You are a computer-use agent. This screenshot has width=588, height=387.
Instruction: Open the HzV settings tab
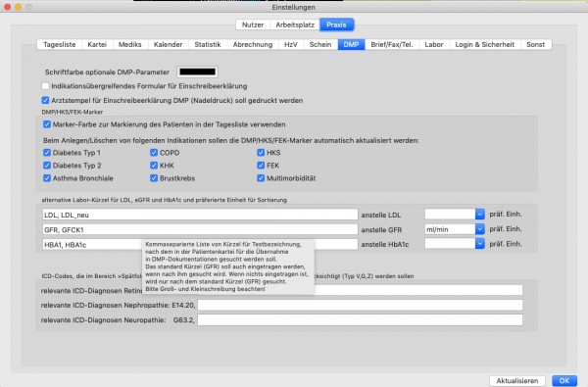pyautogui.click(x=291, y=44)
